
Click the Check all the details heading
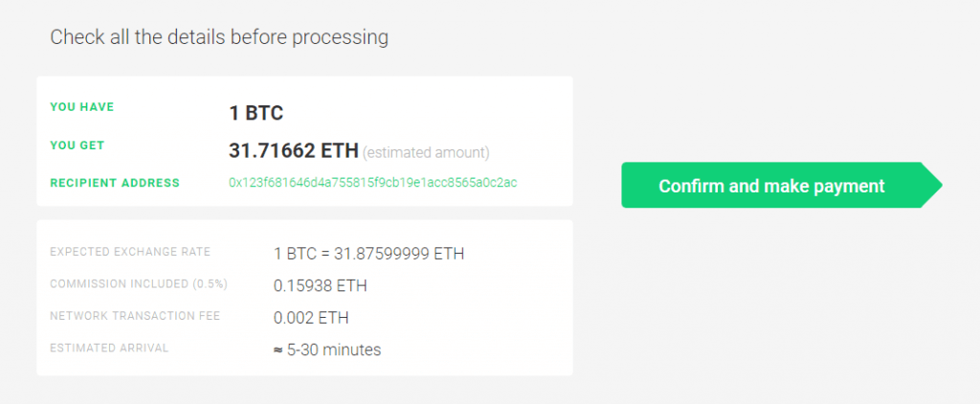tap(219, 37)
